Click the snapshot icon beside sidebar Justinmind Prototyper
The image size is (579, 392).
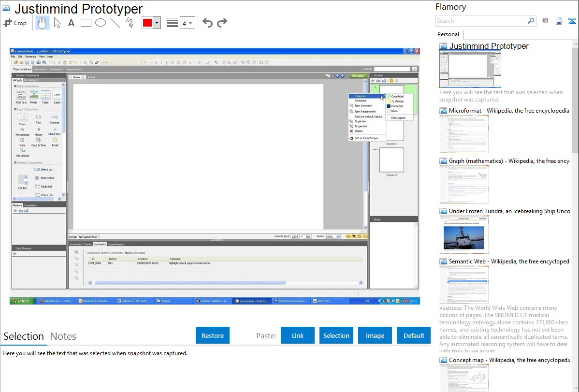444,46
